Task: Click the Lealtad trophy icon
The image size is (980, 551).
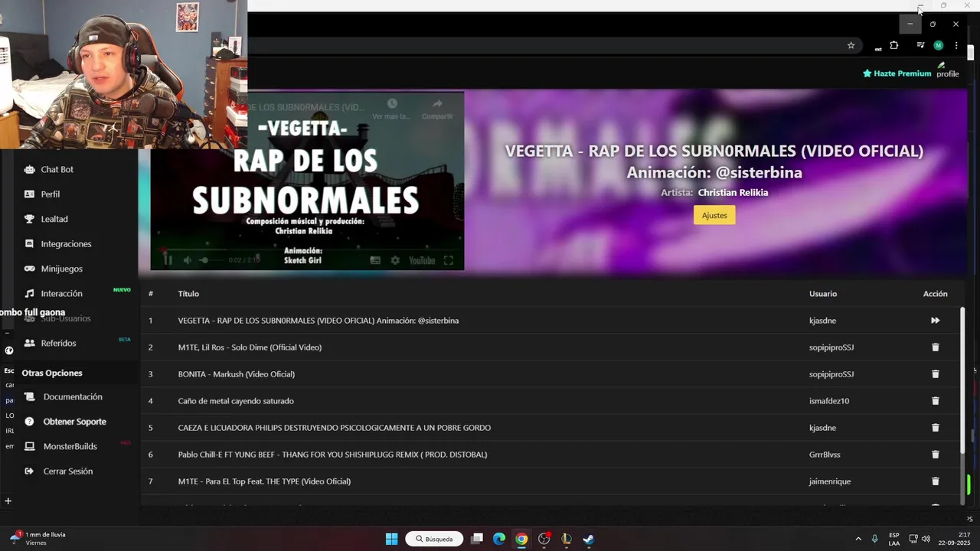Action: (29, 219)
